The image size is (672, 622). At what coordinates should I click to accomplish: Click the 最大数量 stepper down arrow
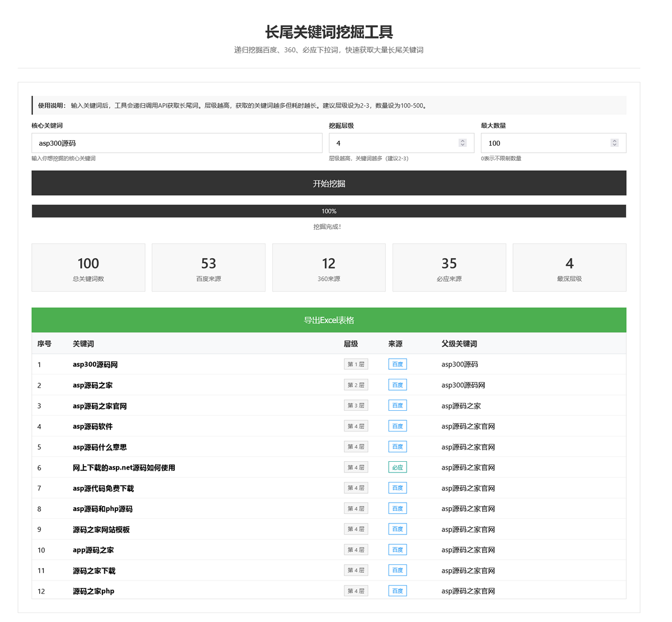[614, 146]
